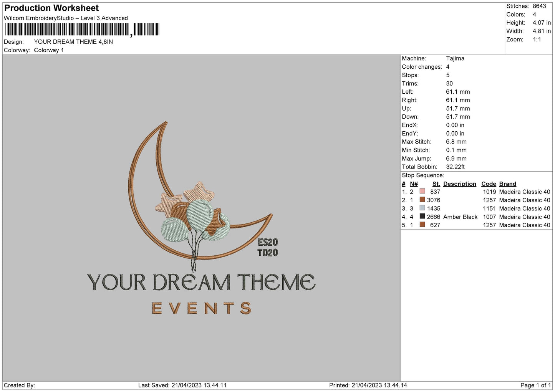The width and height of the screenshot is (555, 392).
Task: Click stitch count 627 in stop 5
Action: pyautogui.click(x=435, y=225)
